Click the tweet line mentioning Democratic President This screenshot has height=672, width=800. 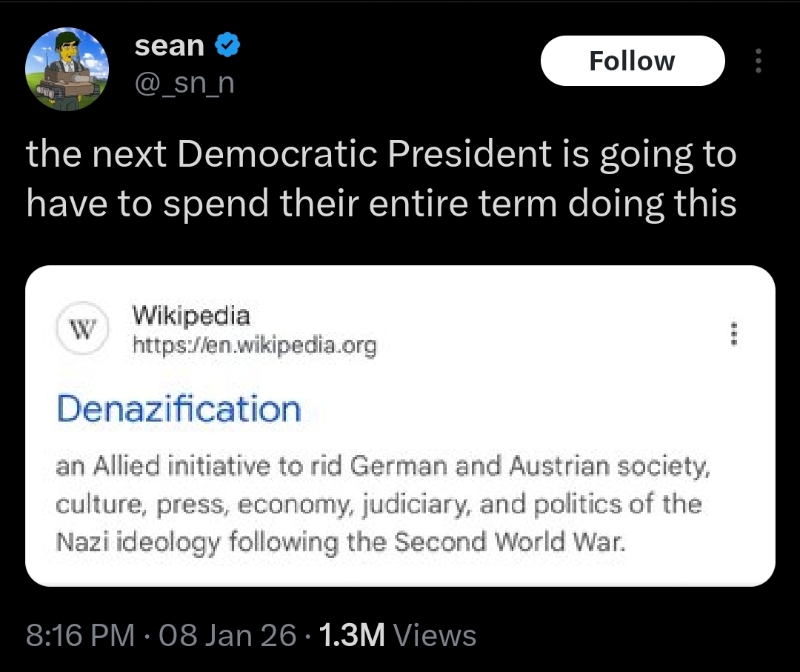(381, 154)
